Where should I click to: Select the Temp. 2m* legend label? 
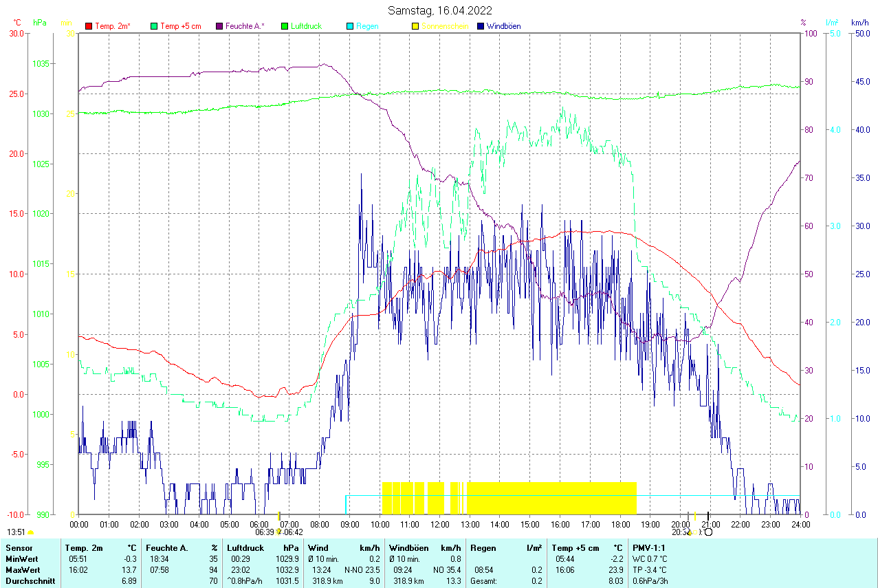point(113,26)
